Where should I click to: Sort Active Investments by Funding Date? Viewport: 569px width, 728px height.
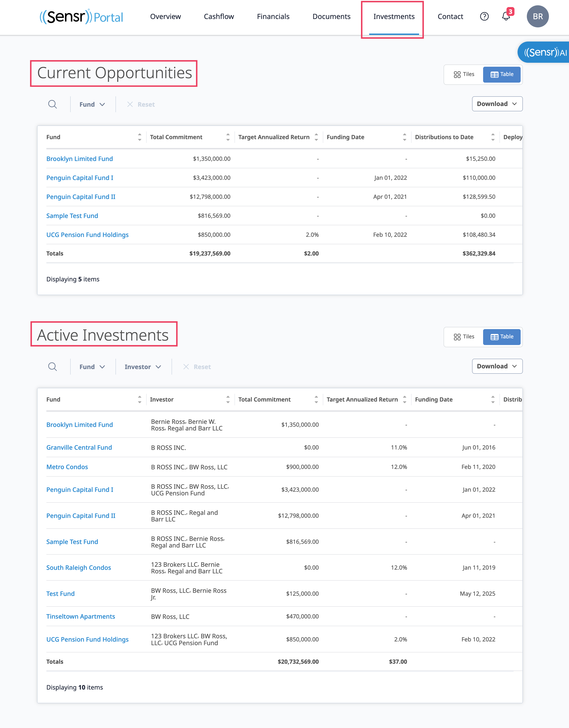(493, 399)
